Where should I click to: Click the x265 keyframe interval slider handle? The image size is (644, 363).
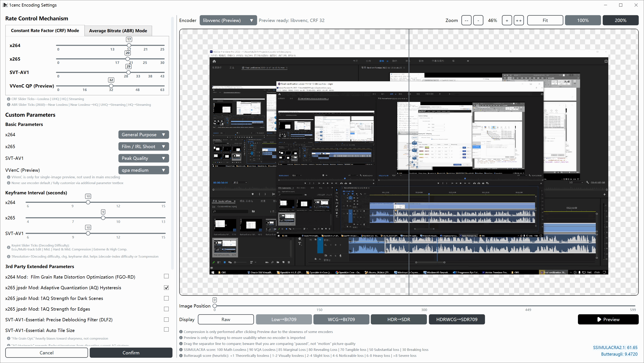(x=103, y=218)
